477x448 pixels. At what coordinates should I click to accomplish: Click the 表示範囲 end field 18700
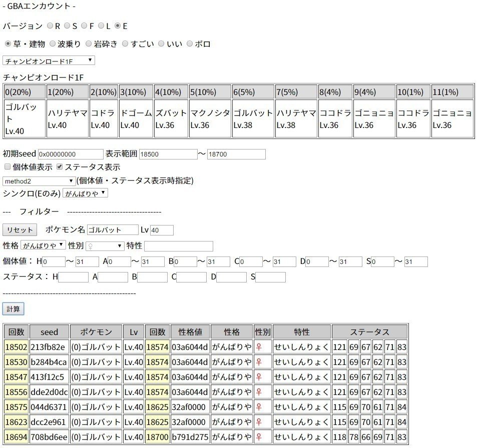click(x=236, y=154)
